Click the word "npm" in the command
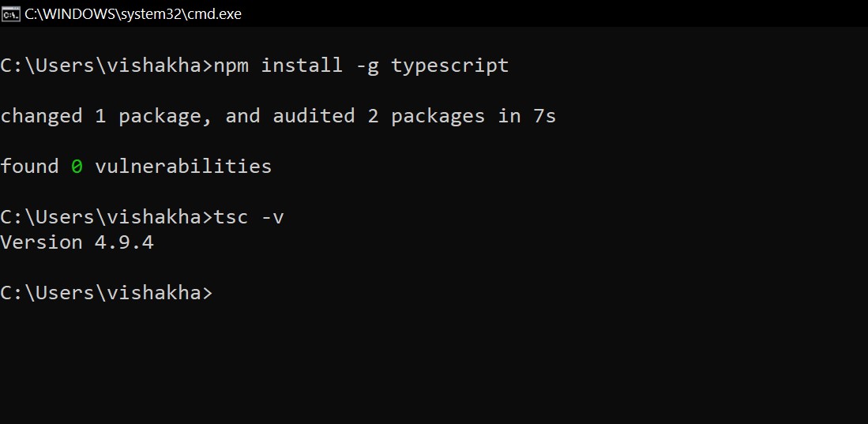 (x=231, y=66)
